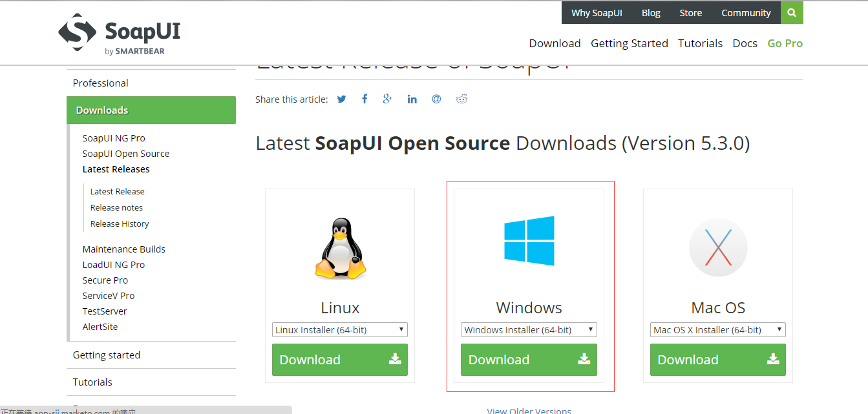This screenshot has height=414, width=868.
Task: Share article via Google Plus icon
Action: 387,99
